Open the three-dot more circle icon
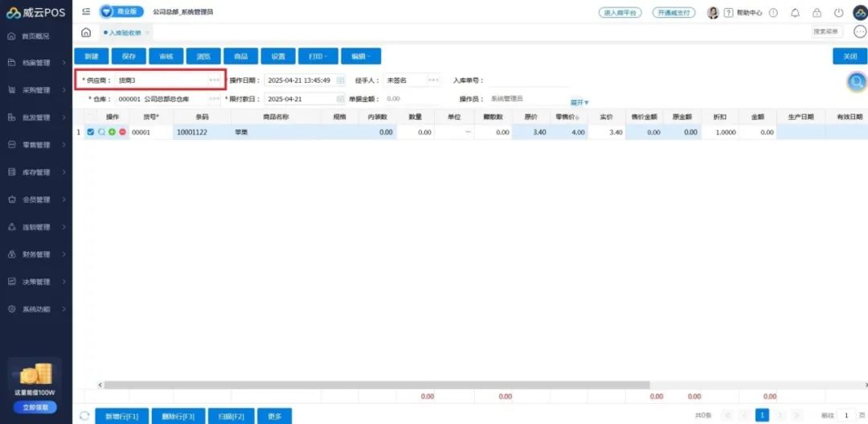868x424 pixels. (860, 32)
